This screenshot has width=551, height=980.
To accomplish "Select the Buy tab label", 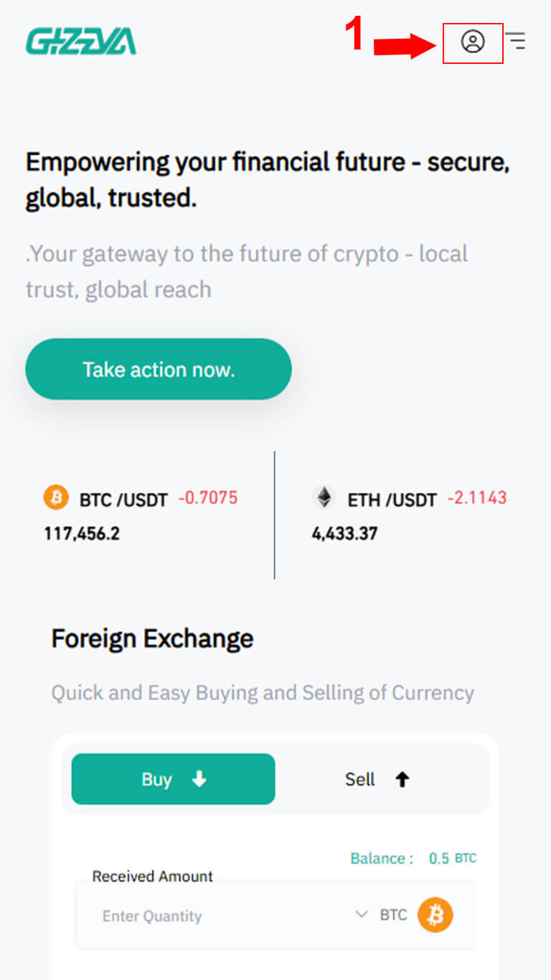I will (x=156, y=780).
